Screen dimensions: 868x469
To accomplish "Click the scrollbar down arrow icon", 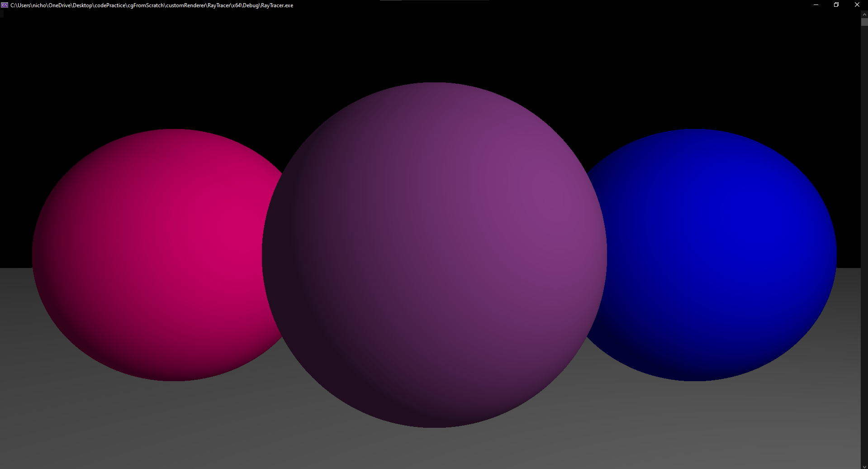I will [864, 465].
